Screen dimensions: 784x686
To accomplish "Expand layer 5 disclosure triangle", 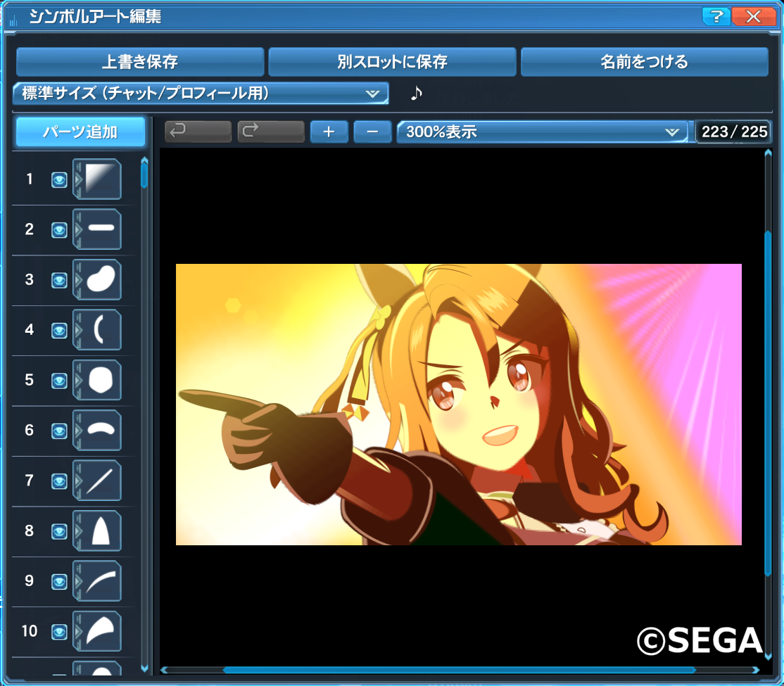I will click(78, 380).
